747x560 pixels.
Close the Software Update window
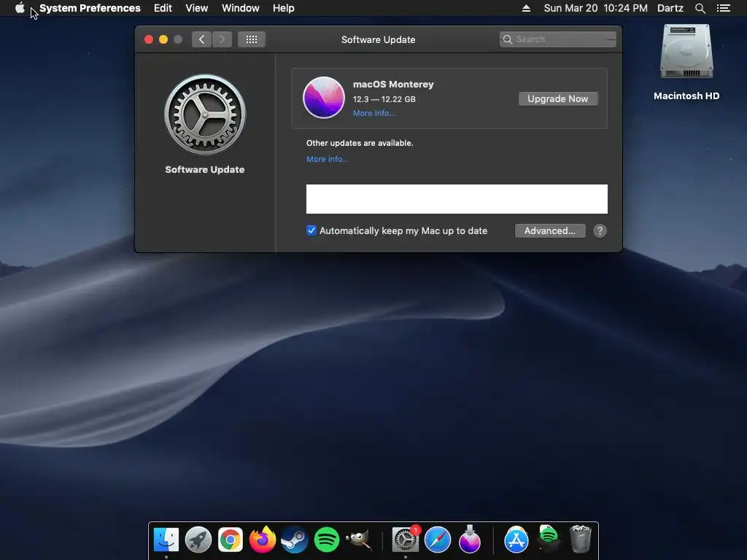(x=149, y=39)
